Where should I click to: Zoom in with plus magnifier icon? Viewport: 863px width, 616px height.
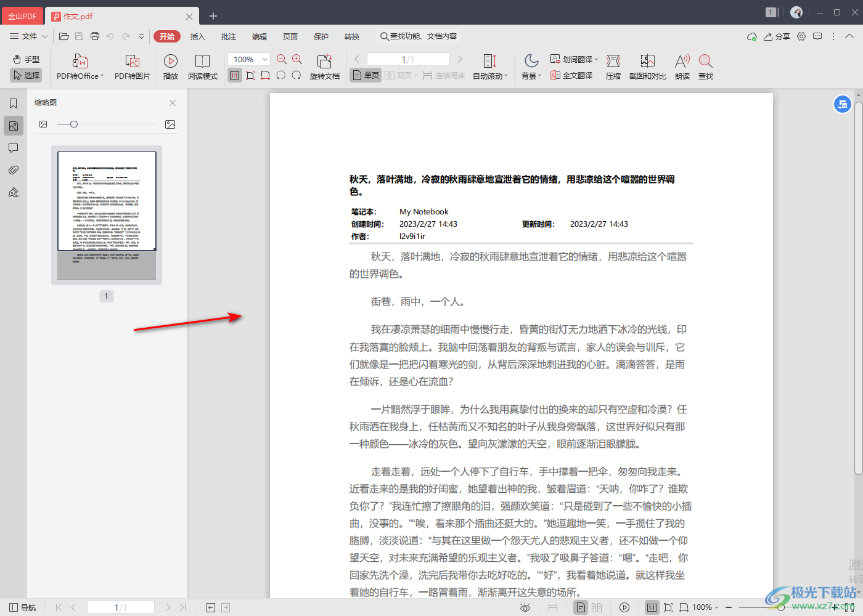[x=297, y=59]
